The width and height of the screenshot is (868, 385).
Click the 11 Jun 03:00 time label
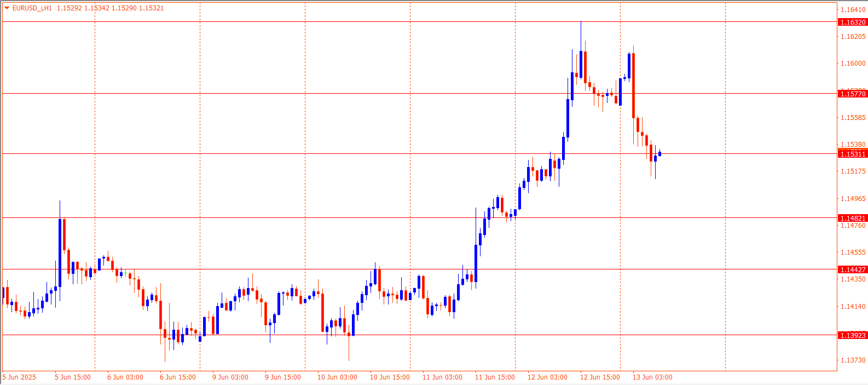click(x=442, y=377)
